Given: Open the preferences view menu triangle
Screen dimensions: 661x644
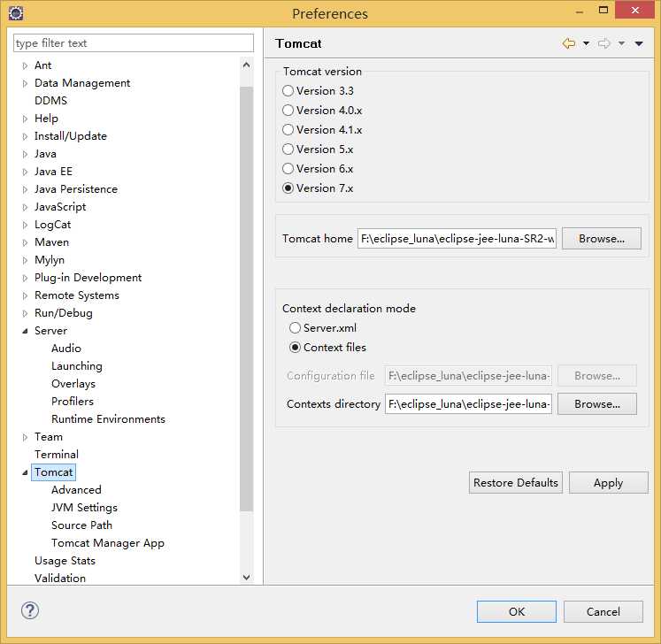Looking at the screenshot, I should point(639,43).
